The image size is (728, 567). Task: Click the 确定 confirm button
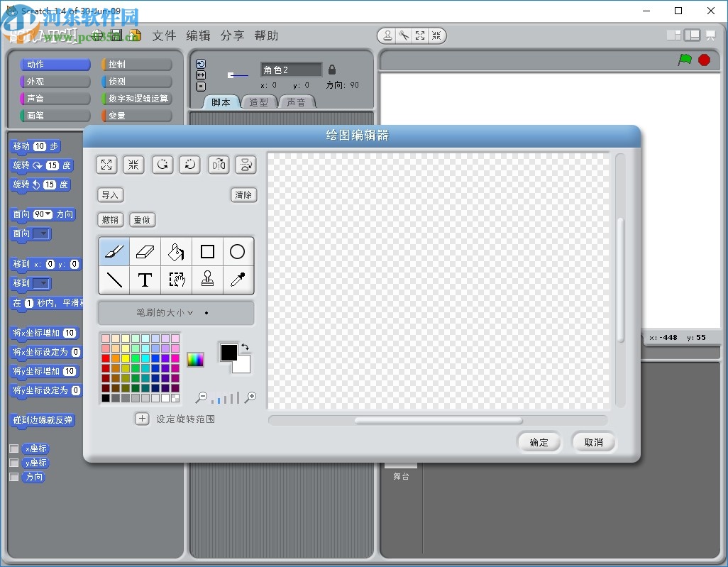pos(539,441)
